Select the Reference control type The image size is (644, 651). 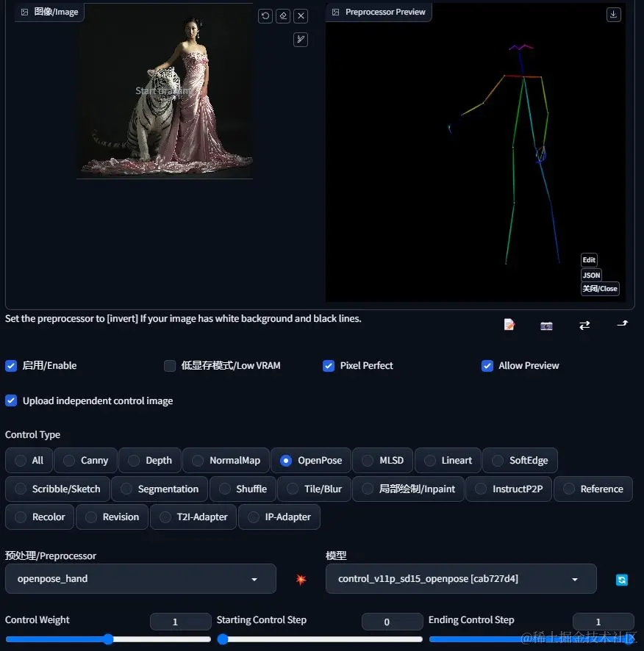[593, 489]
